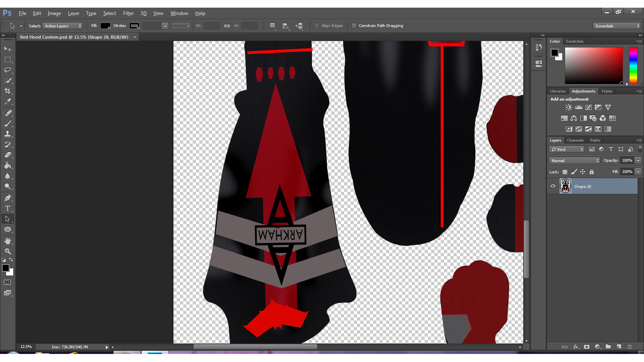
Task: Select the Crop tool
Action: click(x=8, y=91)
